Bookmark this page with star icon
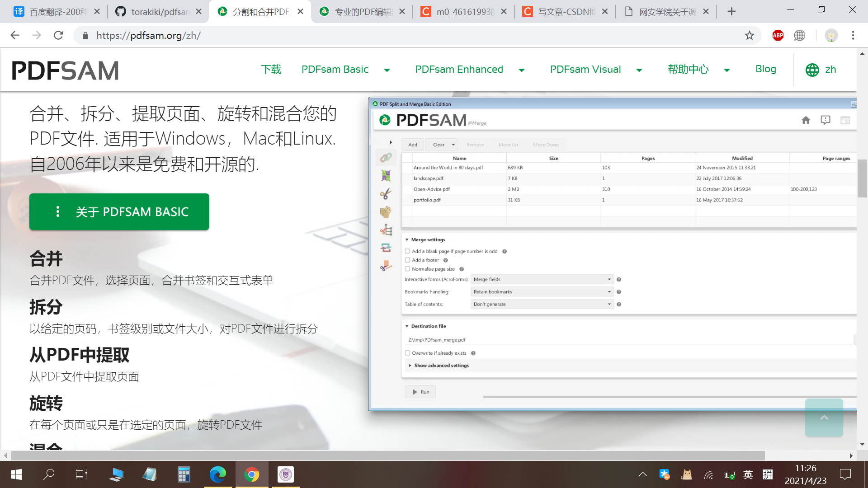868x488 pixels. coord(750,35)
